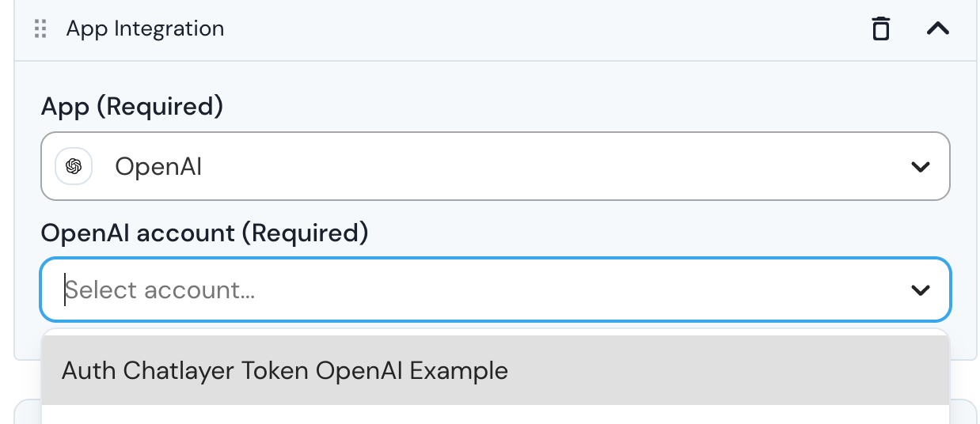Click the "OpenAI account (Required)" label

pyautogui.click(x=204, y=233)
